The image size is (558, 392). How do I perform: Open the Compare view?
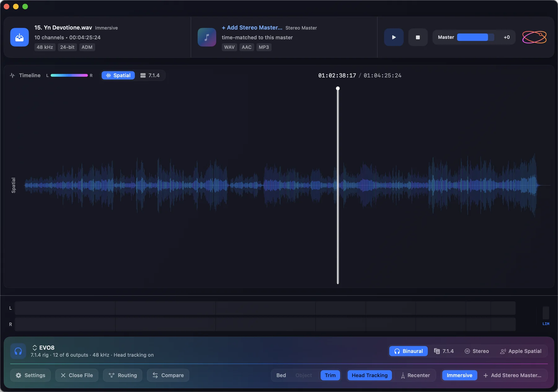[168, 375]
